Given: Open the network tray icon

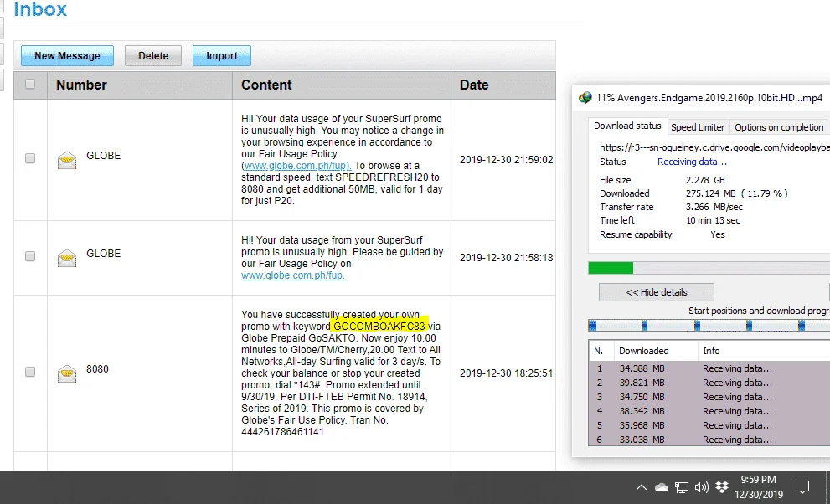Looking at the screenshot, I should (682, 487).
